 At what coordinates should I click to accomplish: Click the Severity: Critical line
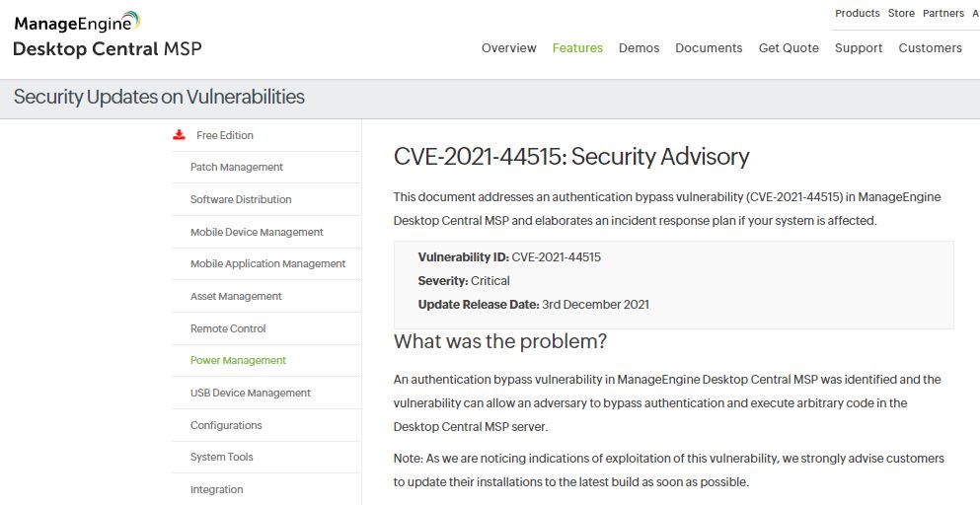point(464,281)
